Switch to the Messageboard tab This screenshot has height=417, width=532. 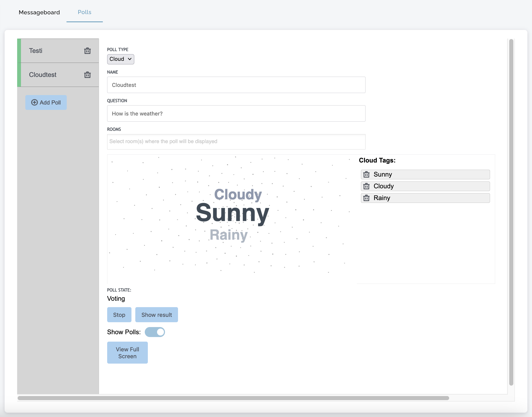[39, 12]
